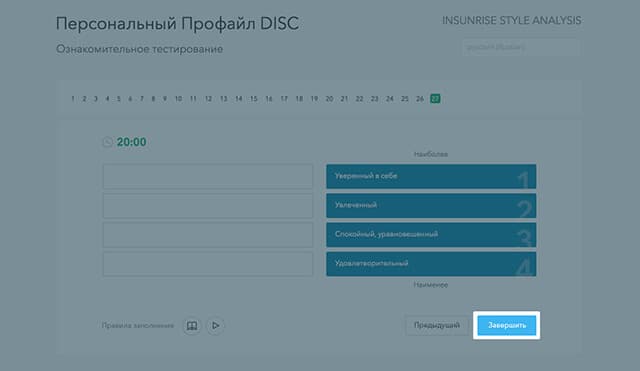Click the 20:00 timer value
This screenshot has height=371, width=640.
tap(131, 142)
